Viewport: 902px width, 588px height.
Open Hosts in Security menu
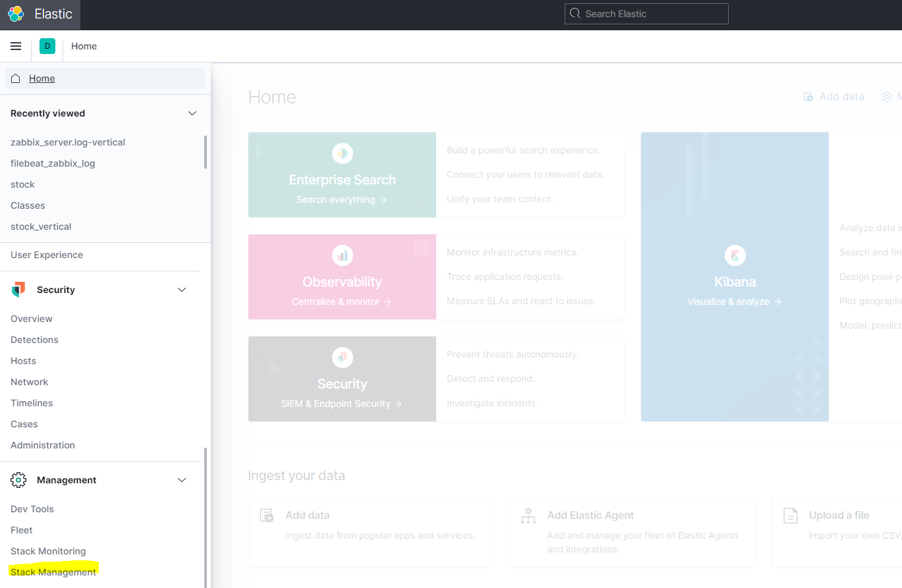pyautogui.click(x=23, y=361)
